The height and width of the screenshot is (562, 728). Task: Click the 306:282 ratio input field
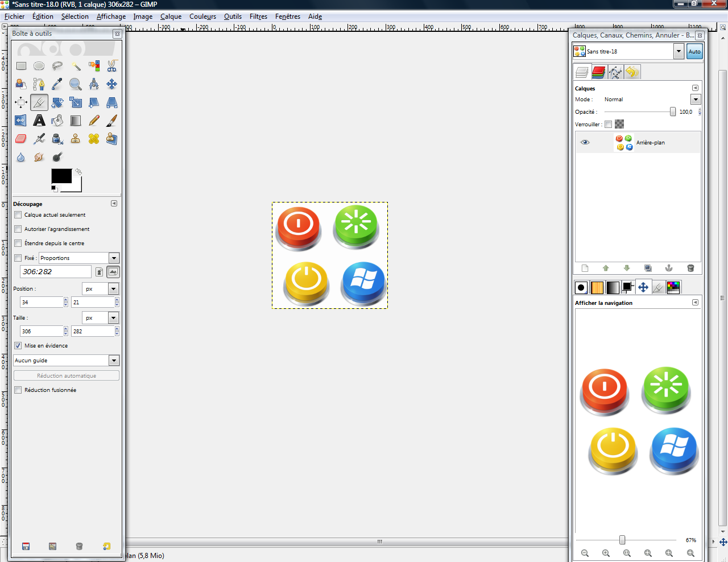click(55, 272)
